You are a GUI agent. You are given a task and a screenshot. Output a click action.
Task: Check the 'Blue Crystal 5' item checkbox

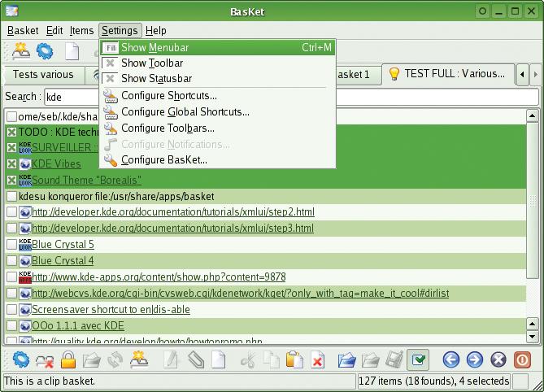point(12,244)
